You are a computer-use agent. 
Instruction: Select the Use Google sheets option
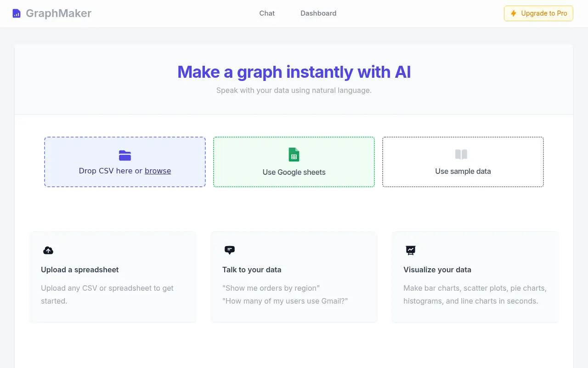point(294,162)
